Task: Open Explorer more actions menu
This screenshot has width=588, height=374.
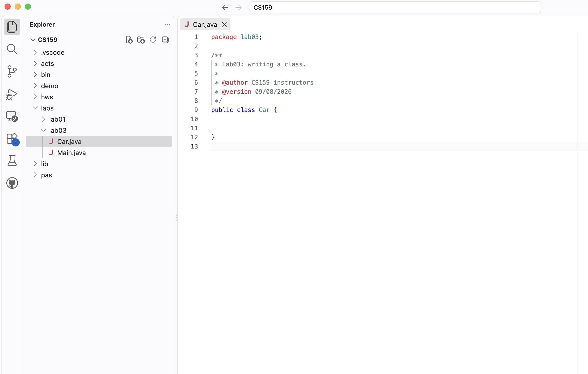Action: (167, 24)
